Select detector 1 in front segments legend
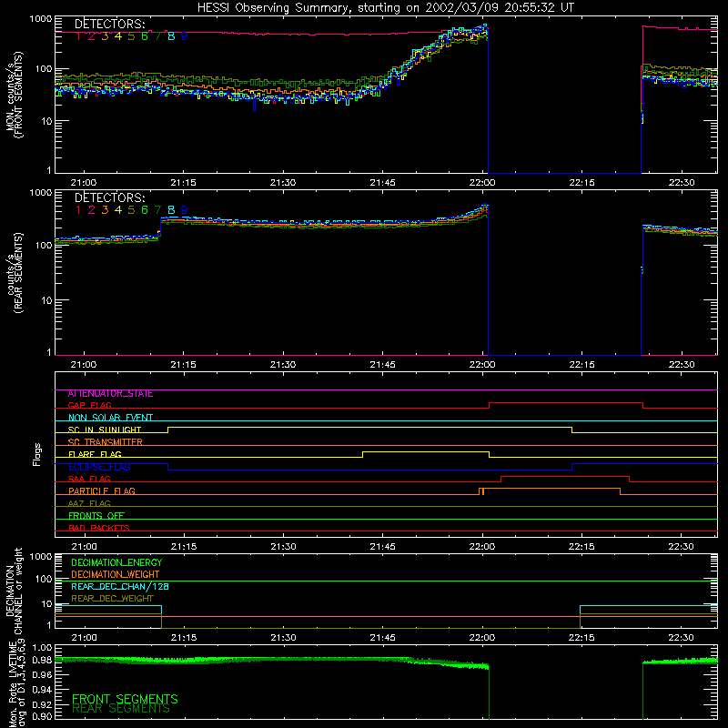728x728 pixels. [x=78, y=36]
